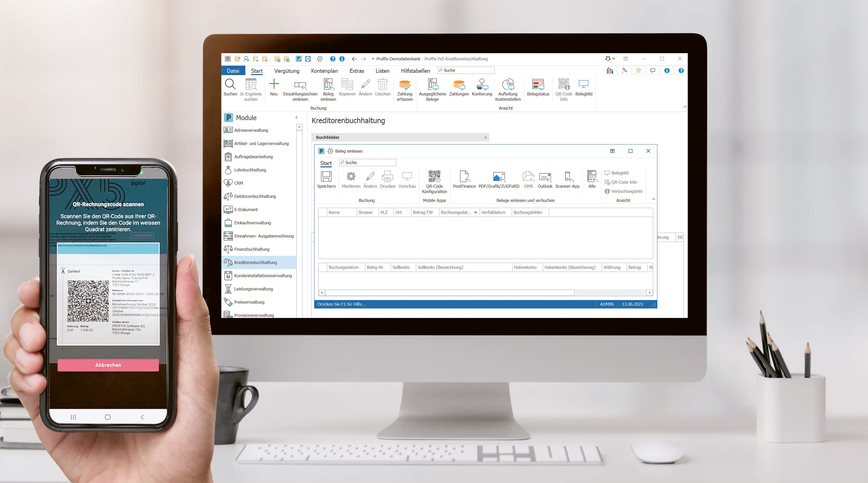Image resolution: width=868 pixels, height=483 pixels.
Task: Collapse the Suchfelder panel
Action: [485, 137]
